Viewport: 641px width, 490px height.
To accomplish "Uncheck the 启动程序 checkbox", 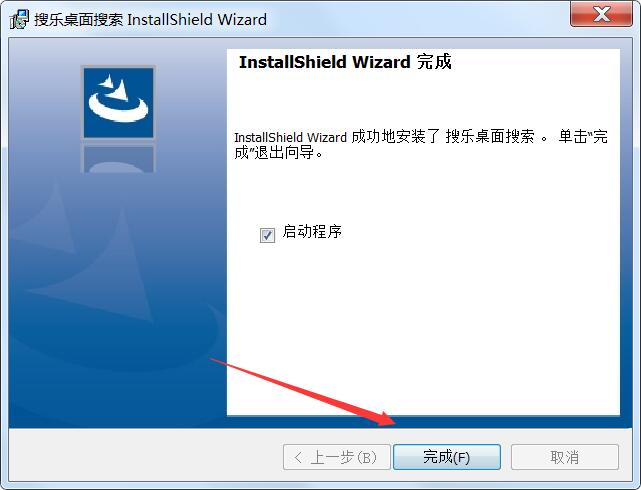I will [267, 235].
